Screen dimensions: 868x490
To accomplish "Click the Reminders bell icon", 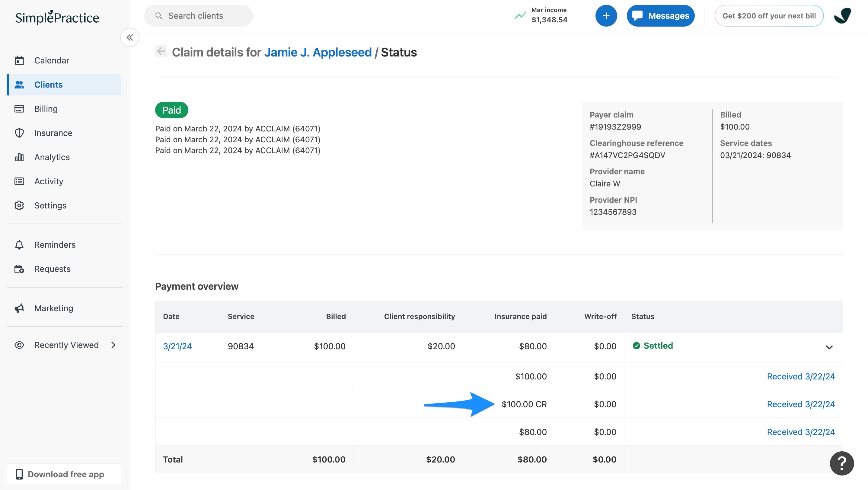I will [19, 245].
